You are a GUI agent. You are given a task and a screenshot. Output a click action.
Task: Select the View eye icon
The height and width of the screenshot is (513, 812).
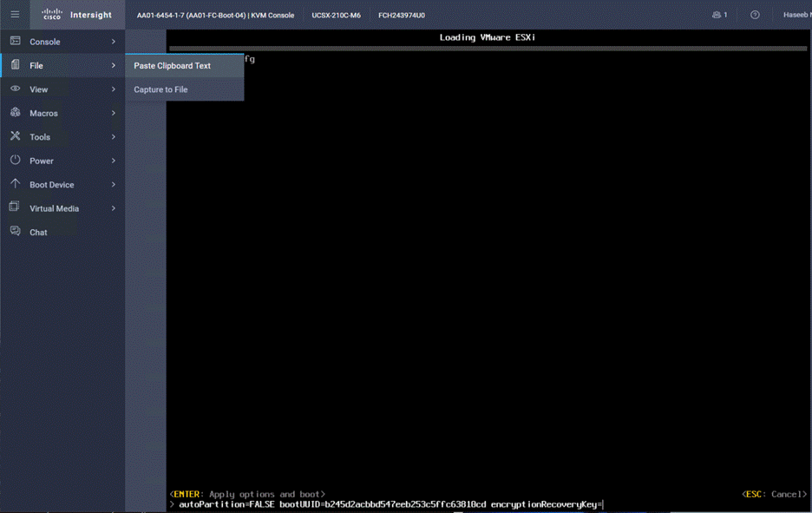click(x=14, y=89)
